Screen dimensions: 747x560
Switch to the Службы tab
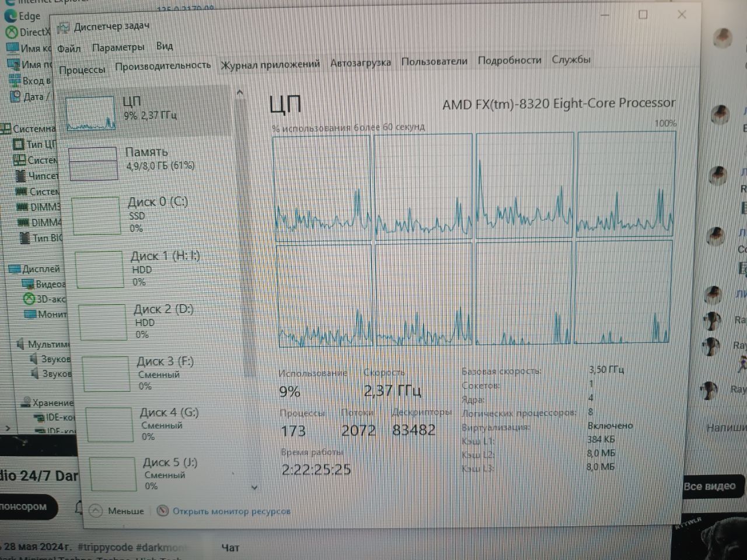571,59
